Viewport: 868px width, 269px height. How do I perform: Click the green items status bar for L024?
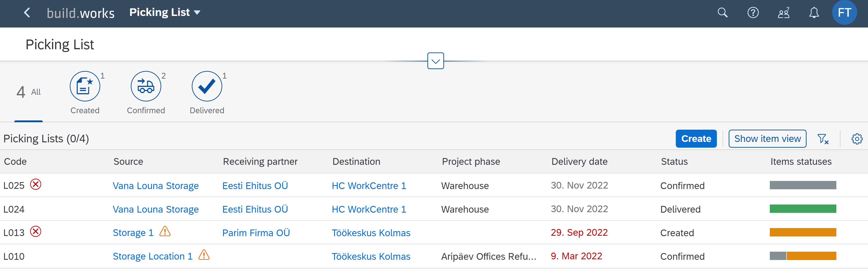pyautogui.click(x=803, y=209)
